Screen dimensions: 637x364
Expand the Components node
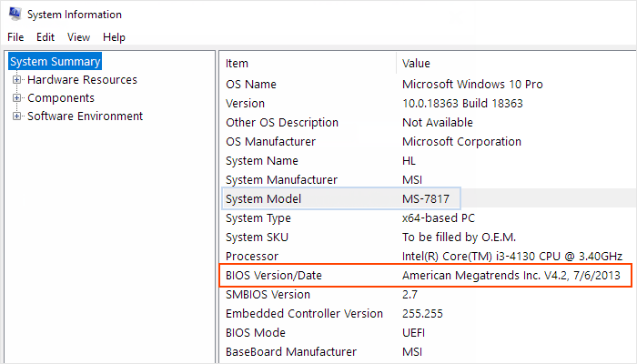point(16,98)
